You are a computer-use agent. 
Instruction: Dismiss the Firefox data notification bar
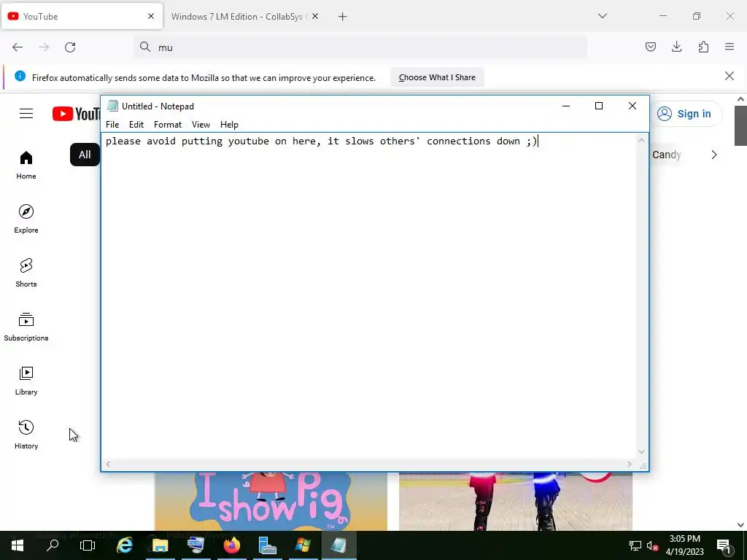click(729, 76)
